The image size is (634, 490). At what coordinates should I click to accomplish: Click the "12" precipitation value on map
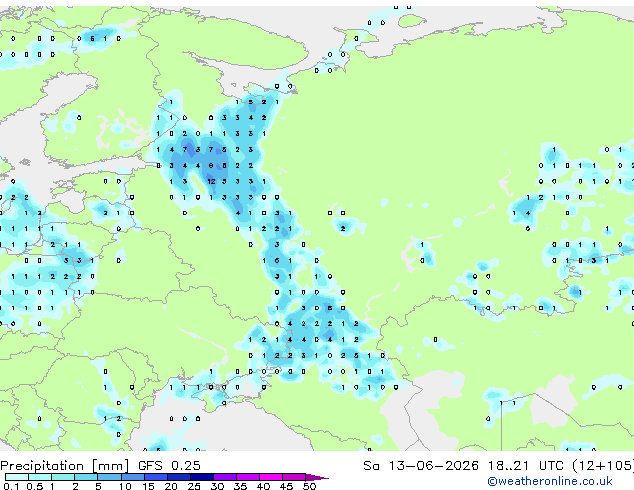click(x=211, y=181)
